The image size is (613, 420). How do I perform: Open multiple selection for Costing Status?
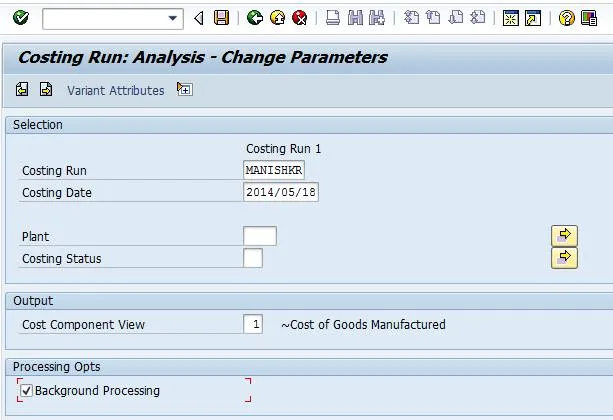[564, 258]
